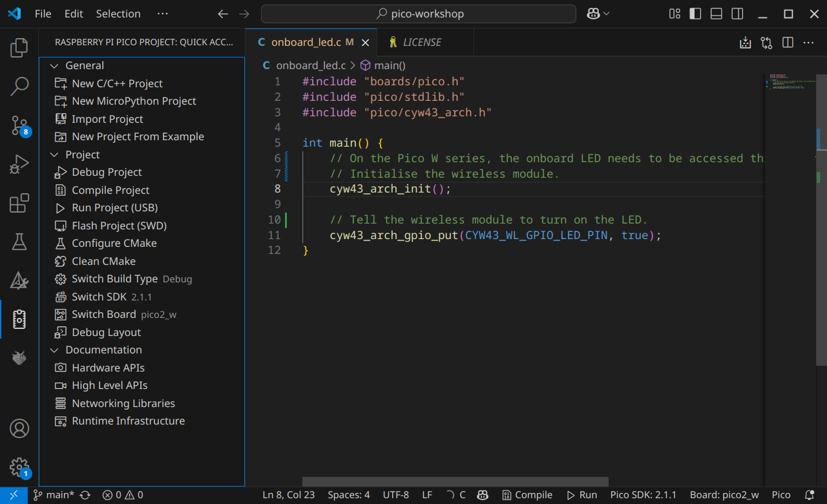Image resolution: width=827 pixels, height=504 pixels.
Task: Split the editor right
Action: point(788,43)
